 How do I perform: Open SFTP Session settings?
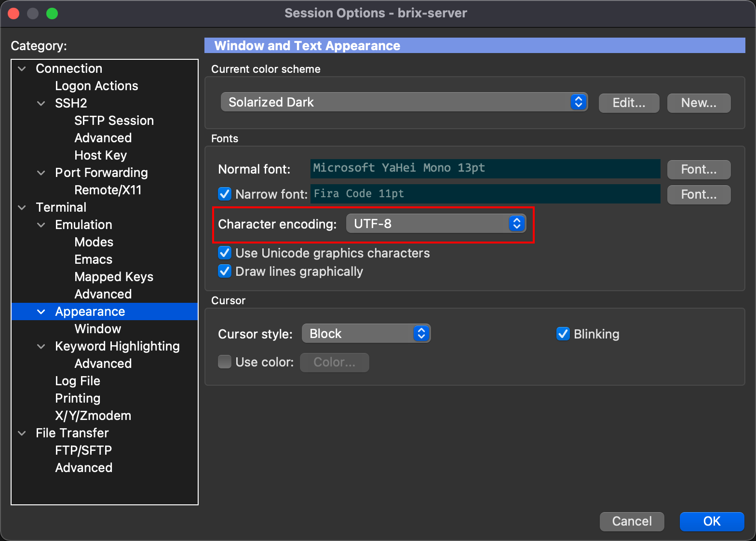click(114, 121)
